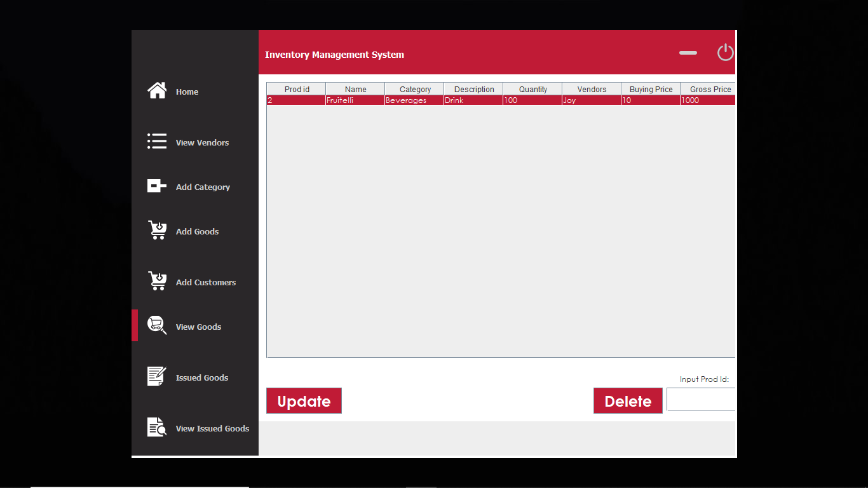
Task: Open the Home menu label
Action: pos(187,92)
